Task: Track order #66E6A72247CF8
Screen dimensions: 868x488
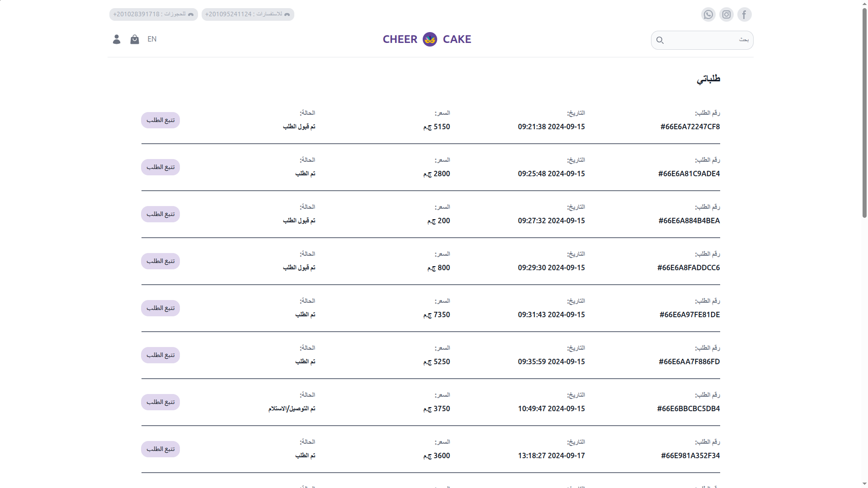Action: coord(160,120)
